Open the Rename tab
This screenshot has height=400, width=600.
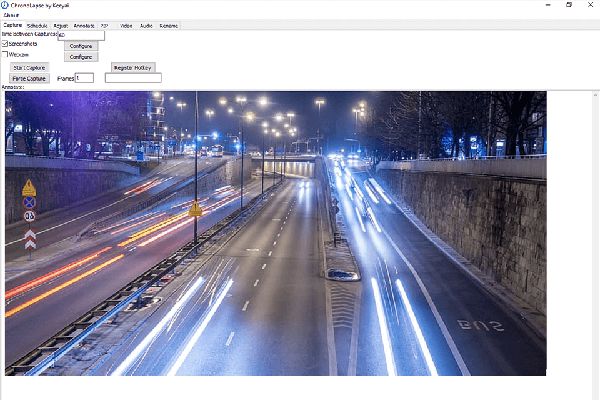coord(168,26)
